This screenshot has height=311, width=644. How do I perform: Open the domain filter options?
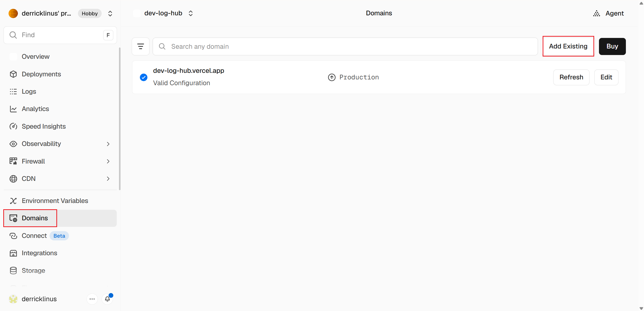(x=141, y=46)
